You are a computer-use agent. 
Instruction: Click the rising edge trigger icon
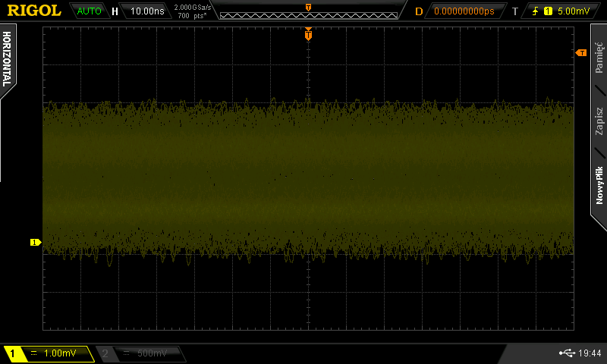coord(536,11)
